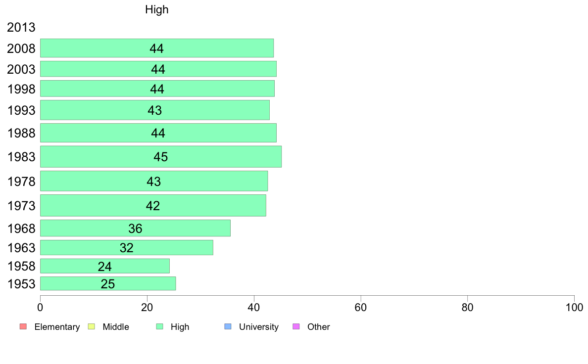The image size is (588, 364).
Task: Select the 2008 bar showing 44
Action: coord(157,48)
